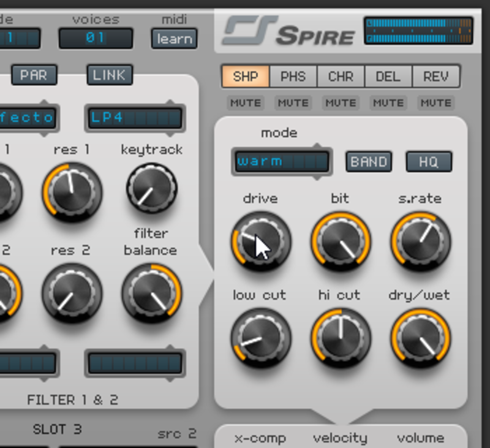Click the 'SLOT 3' label
The width and height of the screenshot is (490, 448).
click(57, 429)
